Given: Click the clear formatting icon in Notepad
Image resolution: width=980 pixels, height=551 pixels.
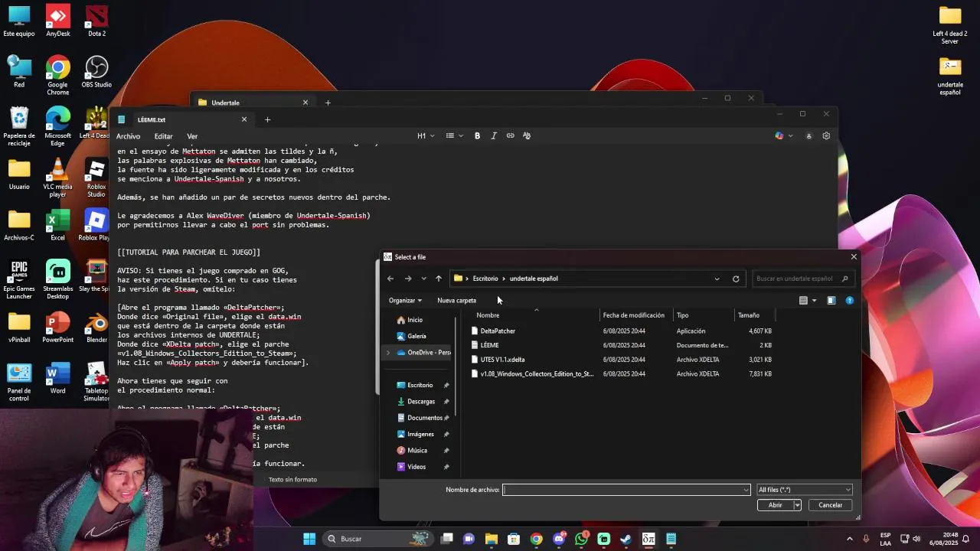Looking at the screenshot, I should tap(527, 135).
